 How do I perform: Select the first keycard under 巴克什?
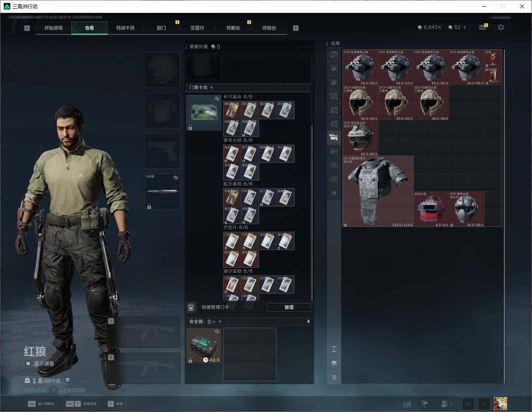click(x=232, y=241)
